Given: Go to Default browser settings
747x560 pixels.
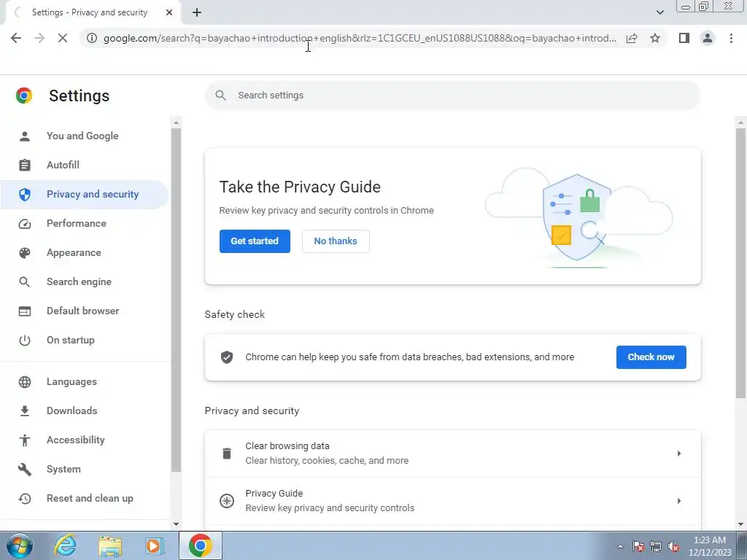Looking at the screenshot, I should [x=85, y=311].
